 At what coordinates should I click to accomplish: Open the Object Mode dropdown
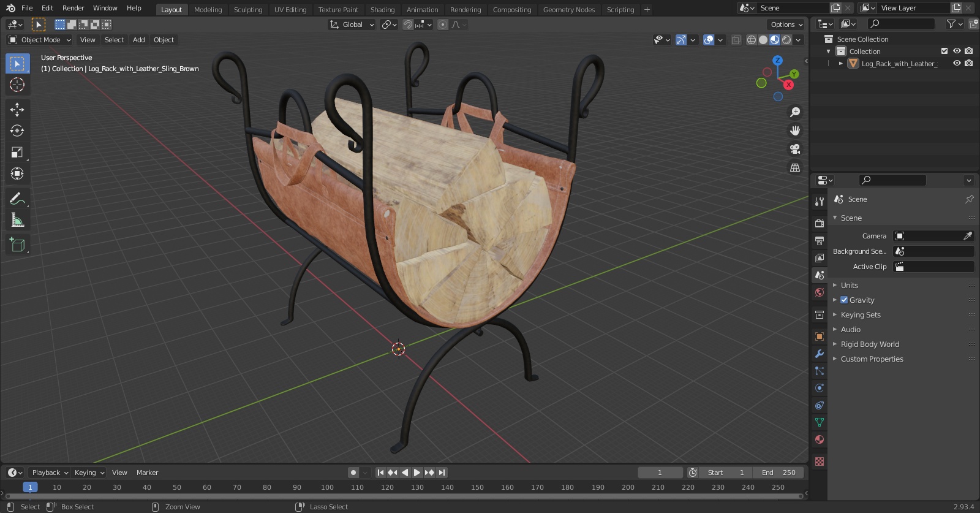pyautogui.click(x=40, y=40)
